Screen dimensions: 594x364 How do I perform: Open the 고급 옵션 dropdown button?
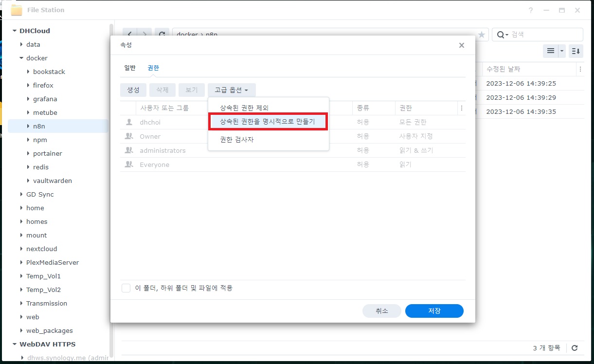232,90
